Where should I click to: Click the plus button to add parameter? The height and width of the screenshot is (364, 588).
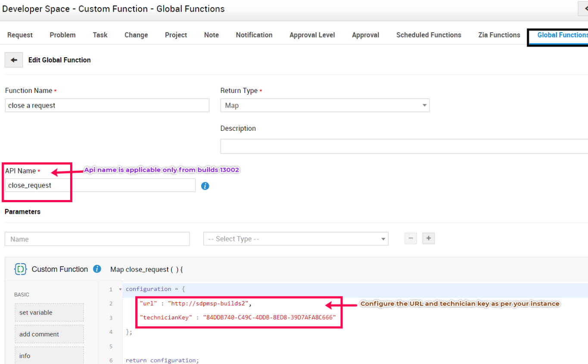428,238
